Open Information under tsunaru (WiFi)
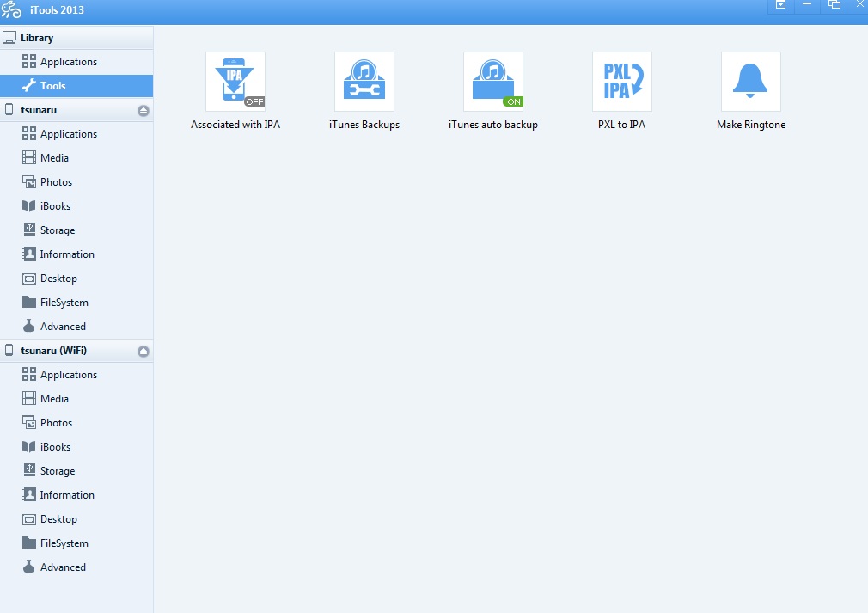 (76, 495)
